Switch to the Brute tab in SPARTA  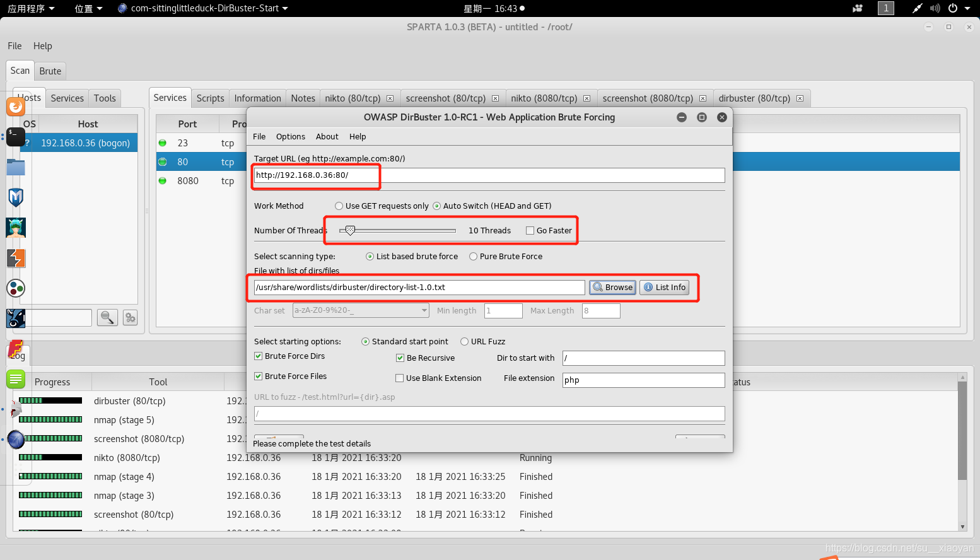50,71
